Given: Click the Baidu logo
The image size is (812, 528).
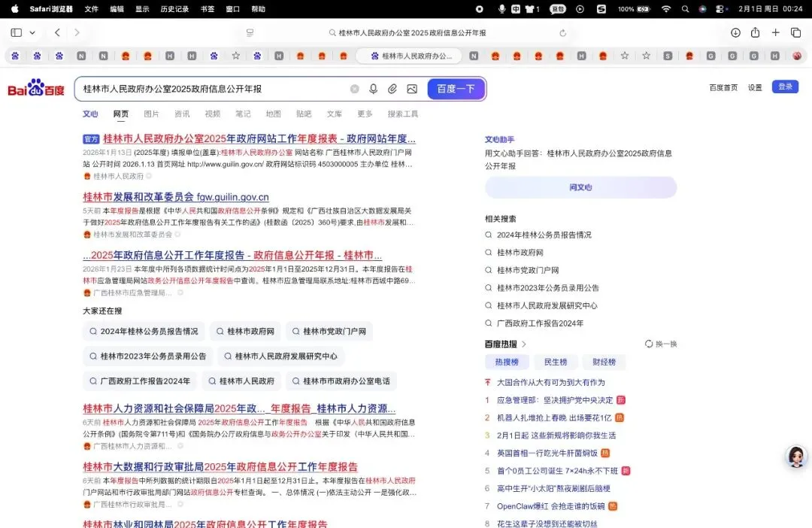Looking at the screenshot, I should tap(36, 88).
